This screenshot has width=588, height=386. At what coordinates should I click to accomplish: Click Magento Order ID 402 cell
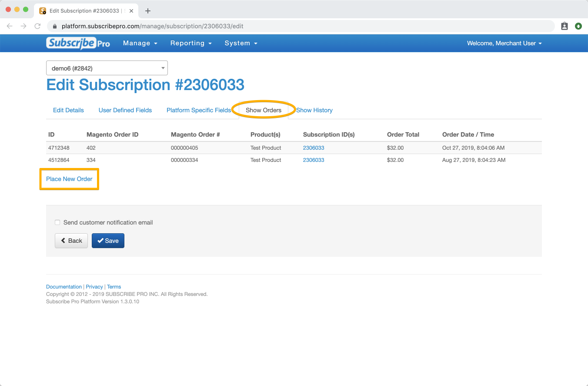pos(91,148)
